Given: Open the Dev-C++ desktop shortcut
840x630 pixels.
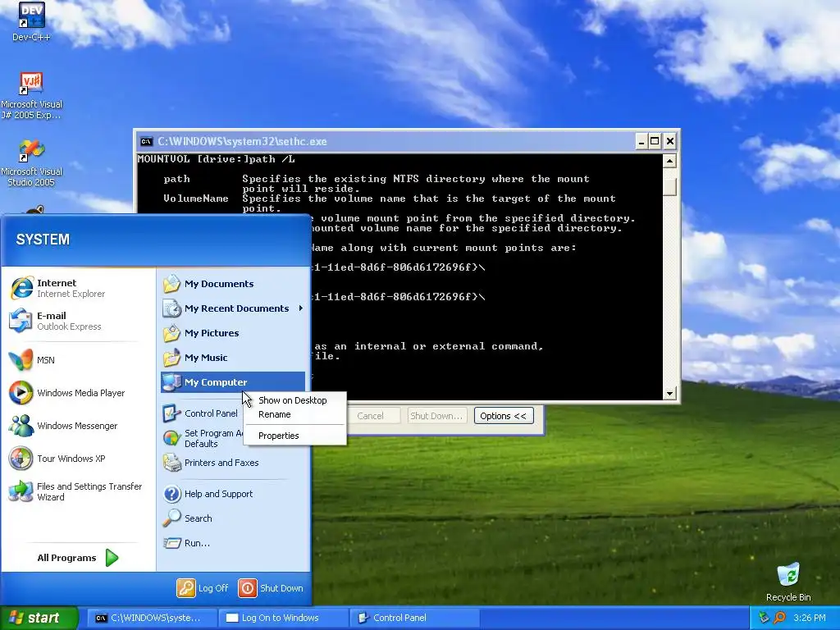Looking at the screenshot, I should pyautogui.click(x=31, y=21).
